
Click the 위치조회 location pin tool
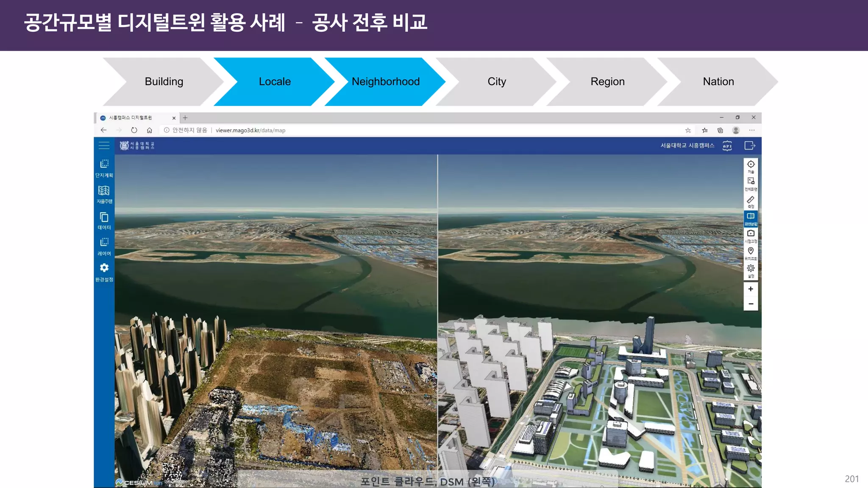pyautogui.click(x=751, y=253)
